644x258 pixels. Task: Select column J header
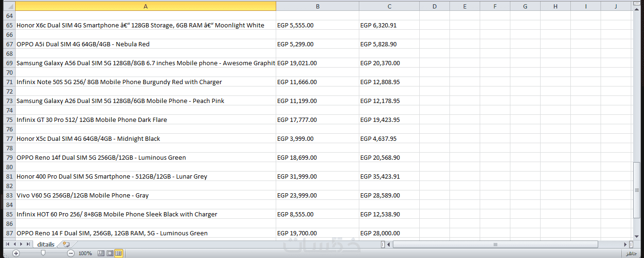tap(616, 6)
